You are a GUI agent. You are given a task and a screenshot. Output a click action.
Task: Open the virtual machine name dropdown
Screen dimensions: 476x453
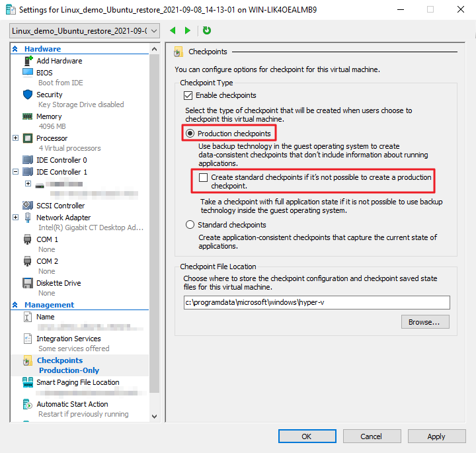tap(154, 31)
